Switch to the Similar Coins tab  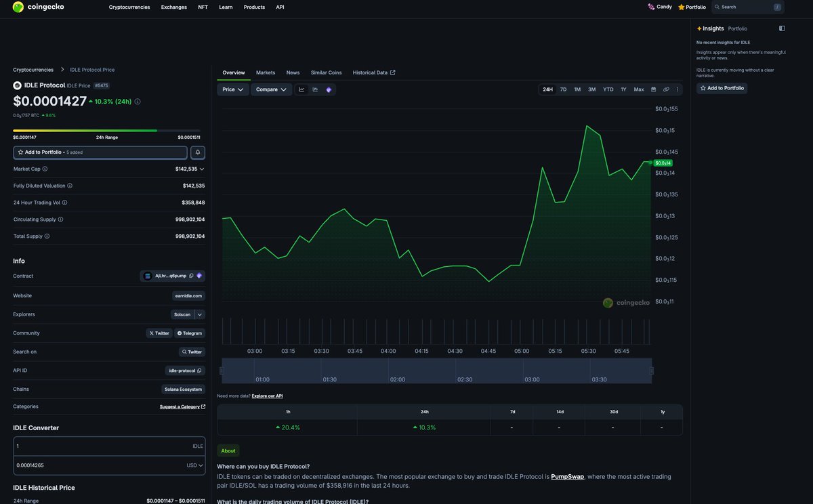pyautogui.click(x=327, y=72)
